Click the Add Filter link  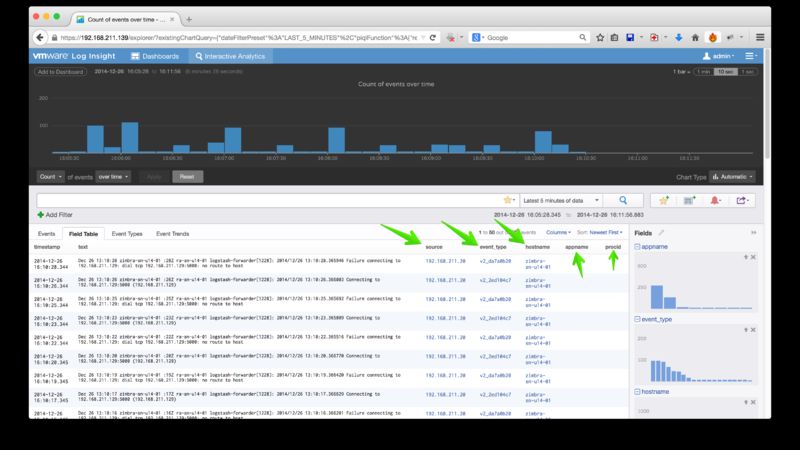tap(55, 215)
